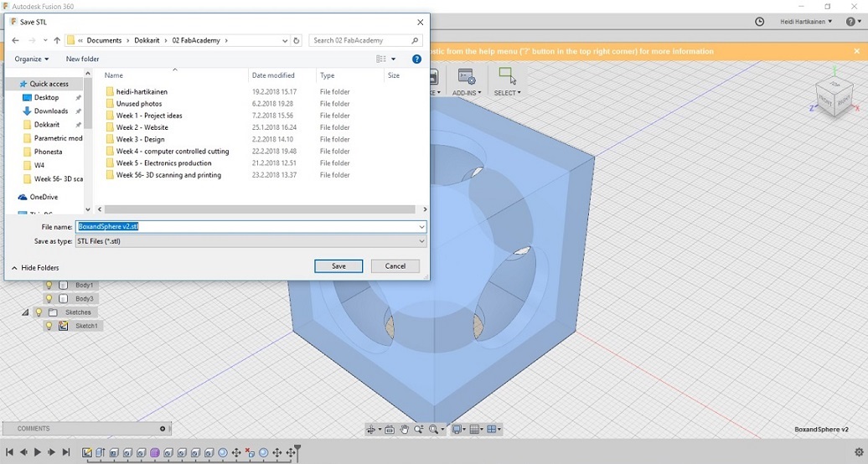The width and height of the screenshot is (868, 464).
Task: Go to beginning of timeline
Action: pyautogui.click(x=9, y=452)
